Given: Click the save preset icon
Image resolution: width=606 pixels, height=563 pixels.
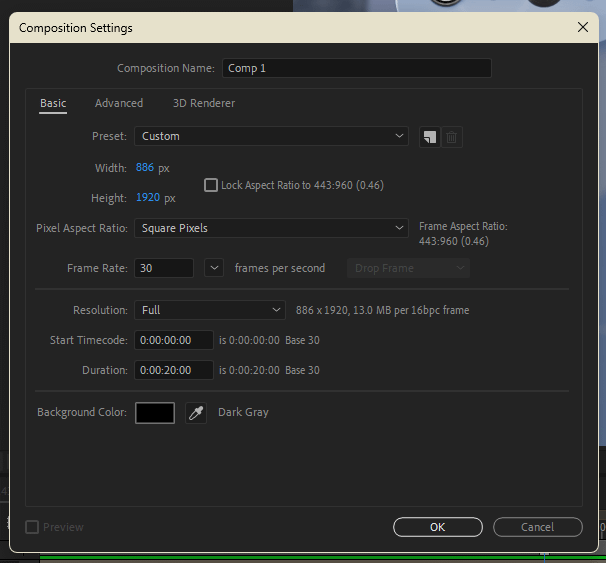Looking at the screenshot, I should pos(430,137).
